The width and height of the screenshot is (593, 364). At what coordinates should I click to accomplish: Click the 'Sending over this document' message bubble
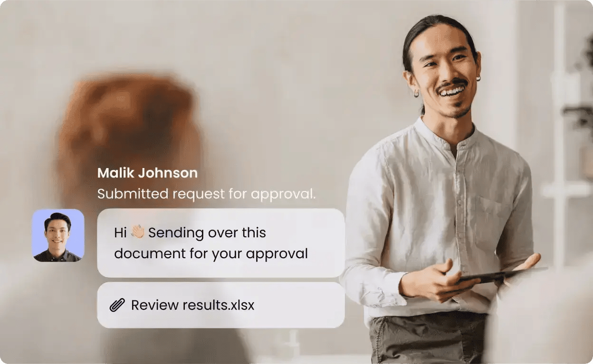click(221, 243)
